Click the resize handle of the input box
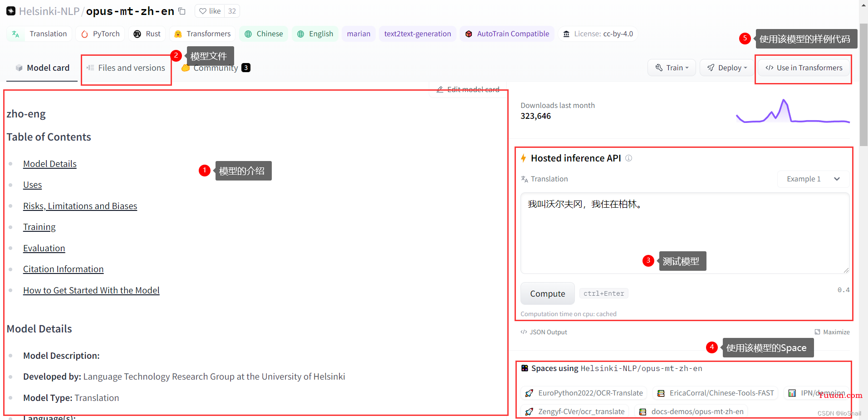The image size is (868, 420). coord(846,270)
